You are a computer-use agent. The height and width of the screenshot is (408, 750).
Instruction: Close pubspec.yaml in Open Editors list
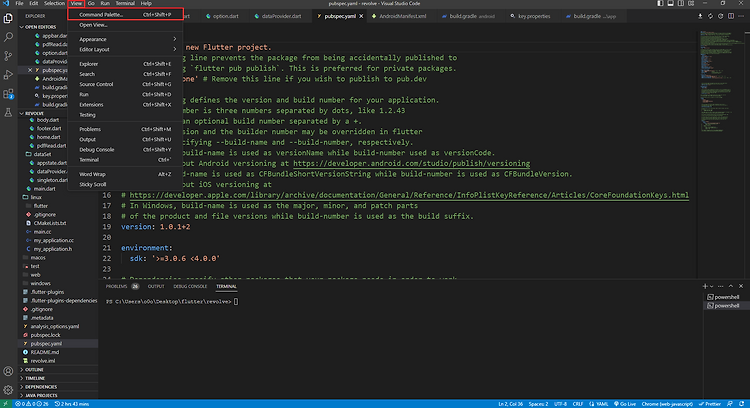click(30, 70)
